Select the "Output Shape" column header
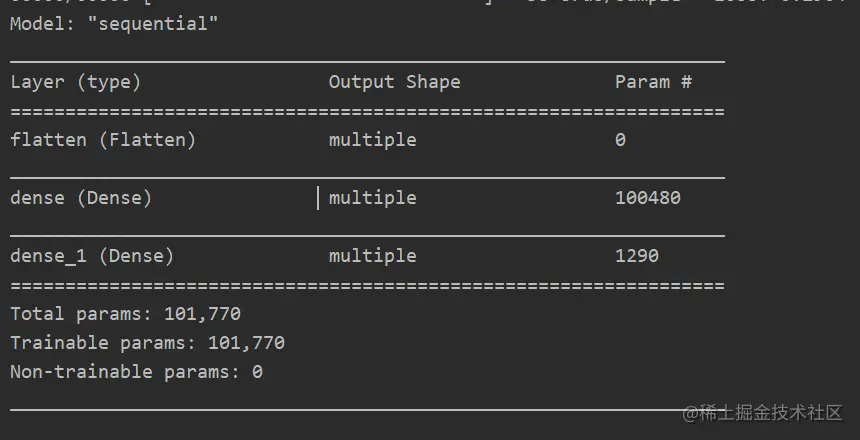The image size is (860, 440). tap(394, 82)
